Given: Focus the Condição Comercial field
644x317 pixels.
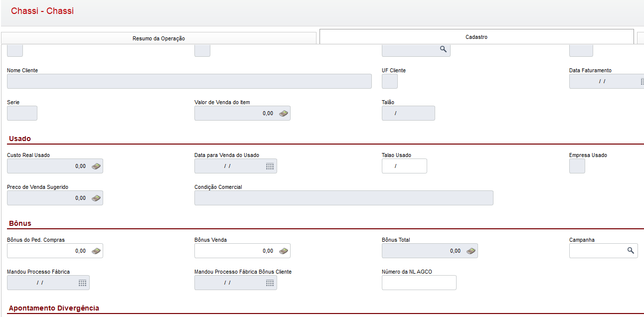Looking at the screenshot, I should click(x=344, y=198).
